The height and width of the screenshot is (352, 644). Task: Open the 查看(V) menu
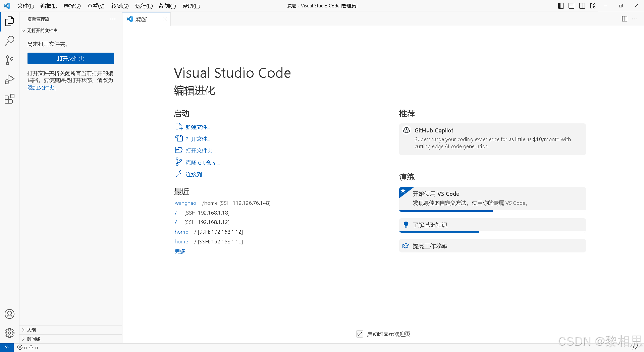(96, 6)
